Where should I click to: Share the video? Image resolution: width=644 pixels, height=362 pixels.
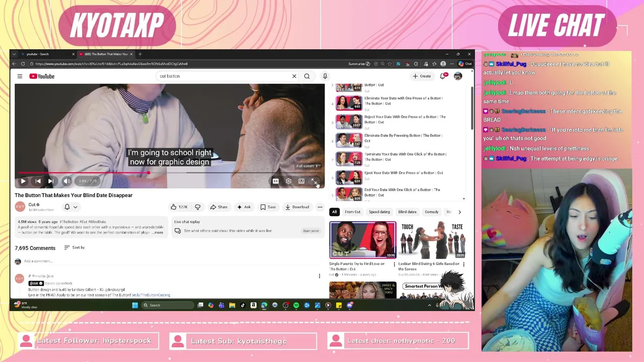[219, 207]
